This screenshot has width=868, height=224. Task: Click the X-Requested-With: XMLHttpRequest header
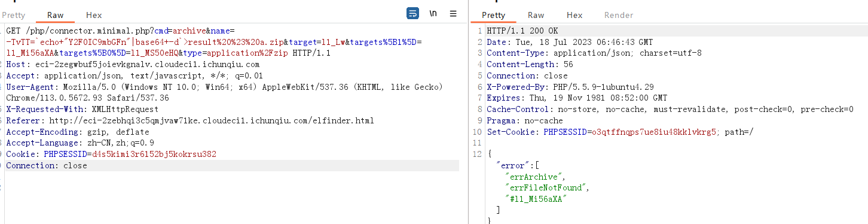tap(82, 109)
